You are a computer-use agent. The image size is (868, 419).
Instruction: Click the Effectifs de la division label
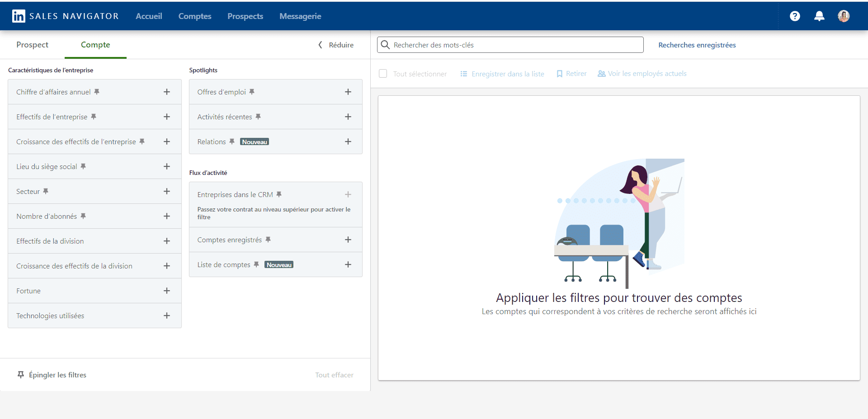(50, 241)
